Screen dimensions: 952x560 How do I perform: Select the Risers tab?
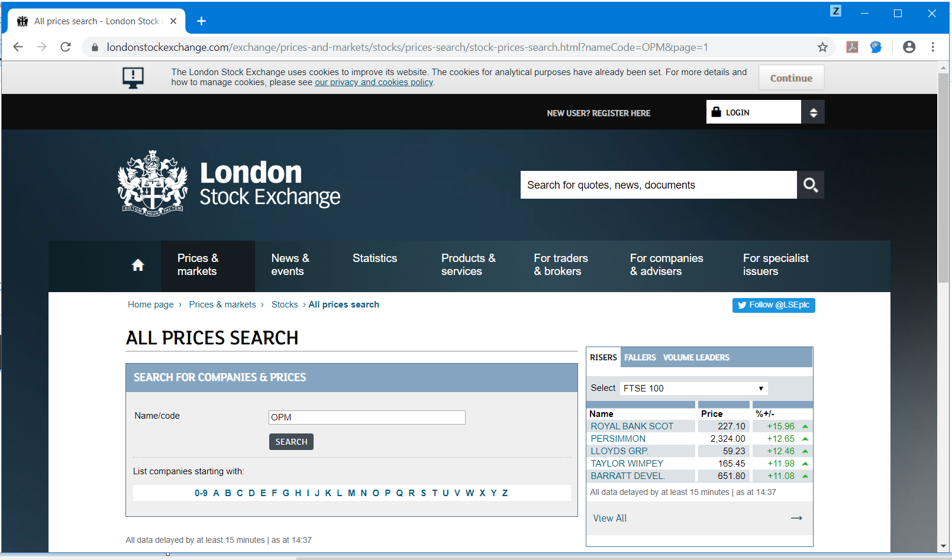(x=603, y=357)
